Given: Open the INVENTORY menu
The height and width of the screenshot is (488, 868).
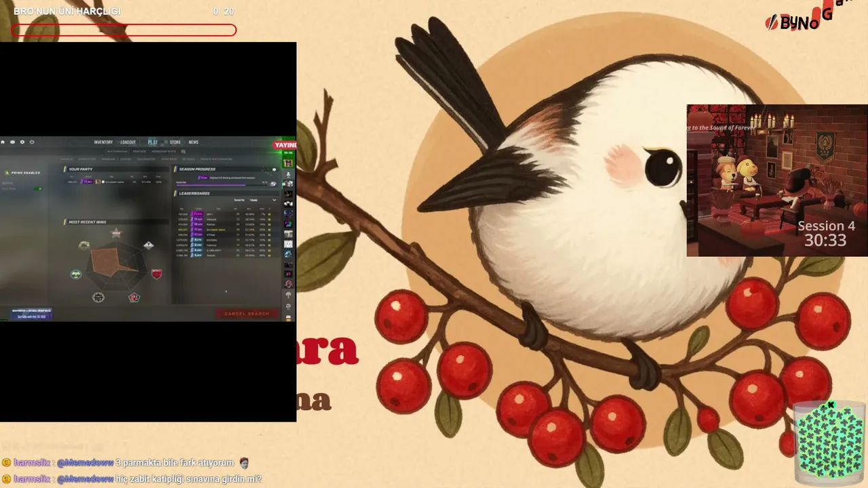Looking at the screenshot, I should [103, 142].
